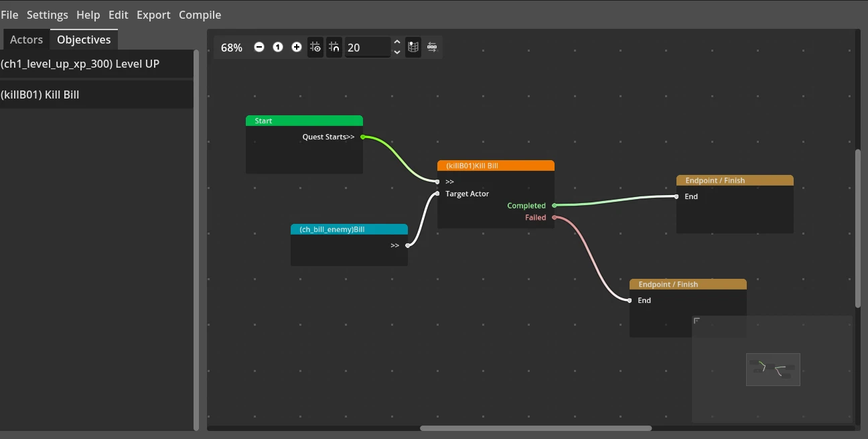The height and width of the screenshot is (439, 868).
Task: Click the Quest Starts output pin
Action: [x=362, y=137]
